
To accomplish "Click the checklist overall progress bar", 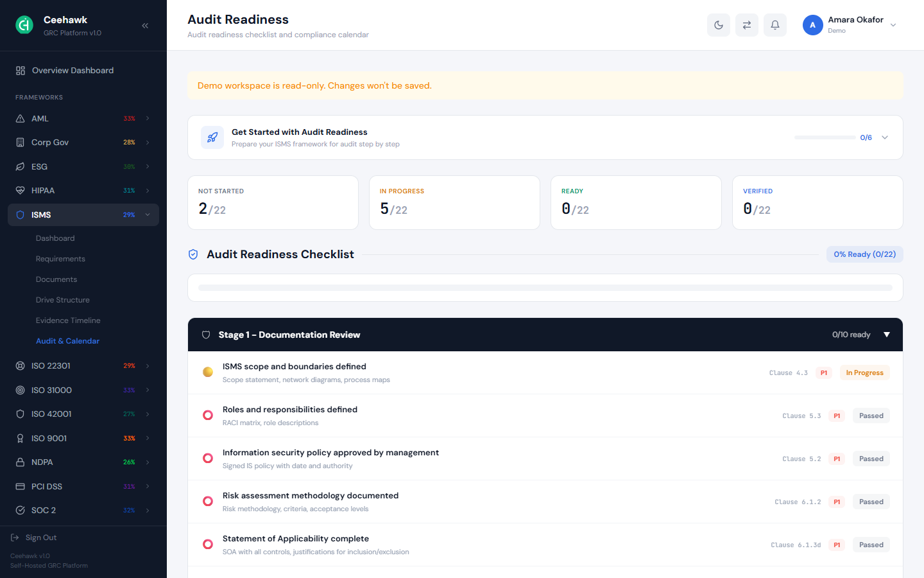I will [545, 288].
